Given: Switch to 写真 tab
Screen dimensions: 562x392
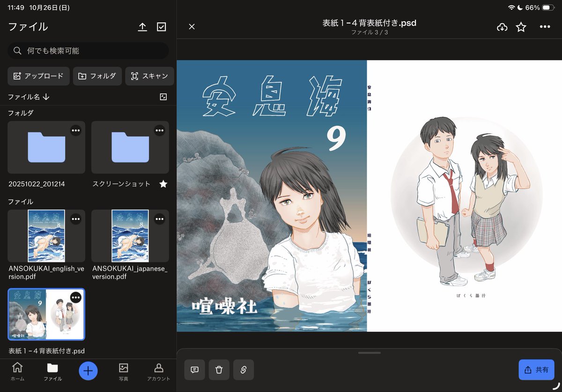Looking at the screenshot, I should tap(123, 371).
